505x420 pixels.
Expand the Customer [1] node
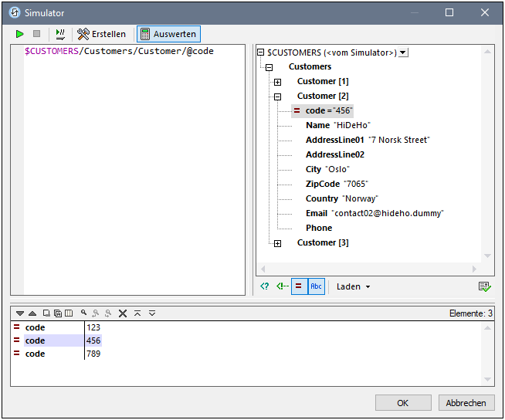pyautogui.click(x=278, y=82)
